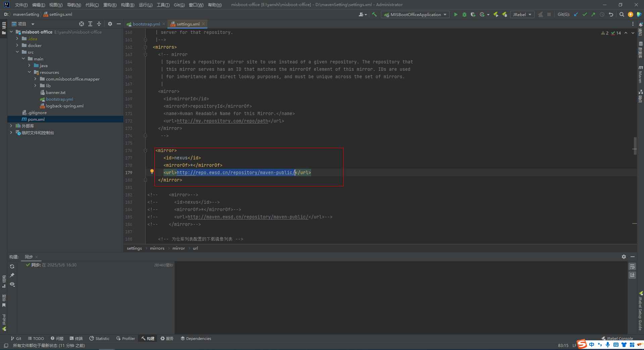Open the 重构(R) refactor menu
This screenshot has height=350, width=644.
[110, 5]
